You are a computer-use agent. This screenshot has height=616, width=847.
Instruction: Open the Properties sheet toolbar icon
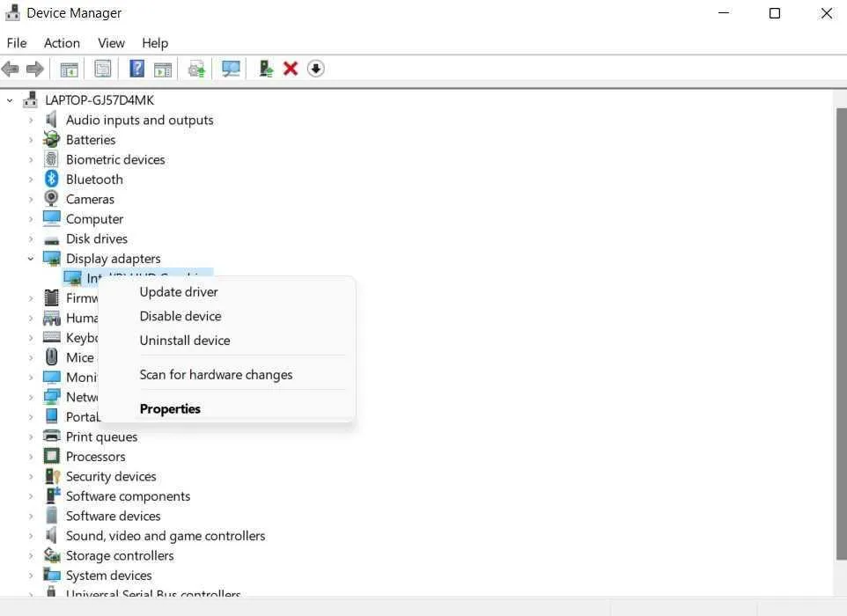[x=103, y=69]
